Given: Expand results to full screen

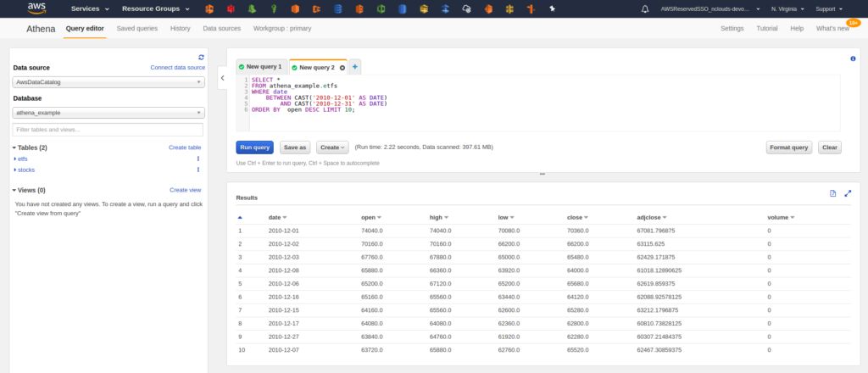Looking at the screenshot, I should (848, 193).
